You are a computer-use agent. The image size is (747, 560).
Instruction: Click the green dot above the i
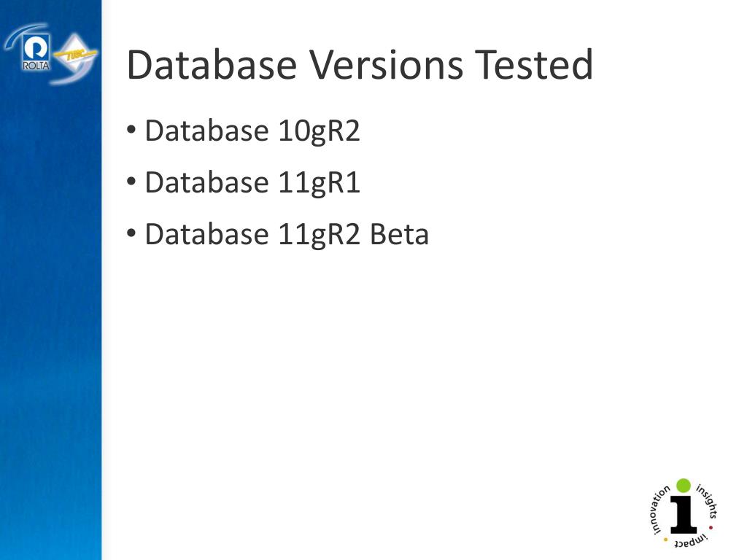click(x=684, y=485)
